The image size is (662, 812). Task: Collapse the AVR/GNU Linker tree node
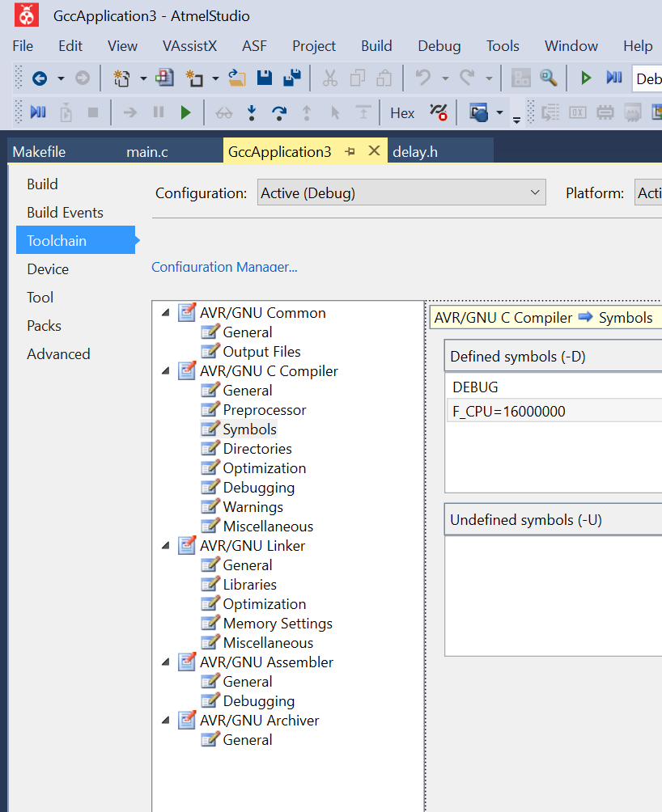click(x=166, y=545)
